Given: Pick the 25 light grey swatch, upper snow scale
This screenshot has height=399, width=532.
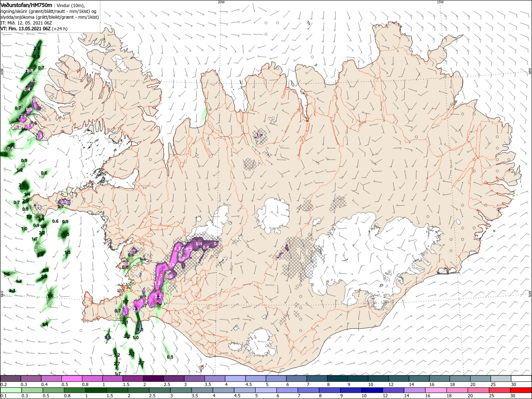Looking at the screenshot, I should point(501,379).
